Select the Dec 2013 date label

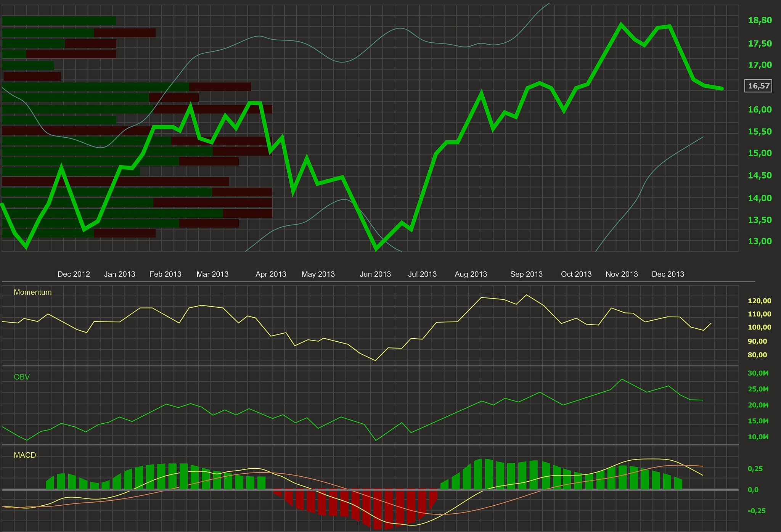668,274
